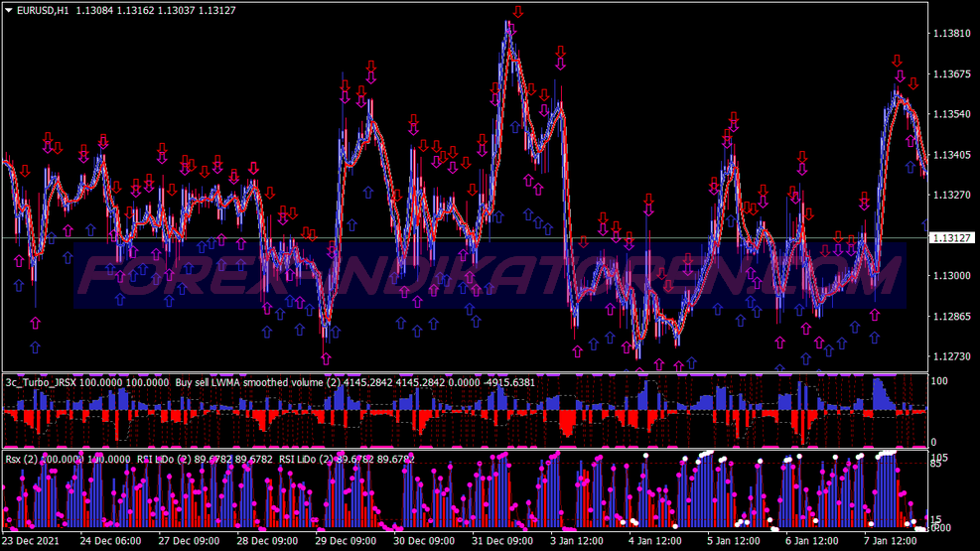Click time axis label 7 Jan 12:00
The image size is (980, 551).
(x=890, y=540)
